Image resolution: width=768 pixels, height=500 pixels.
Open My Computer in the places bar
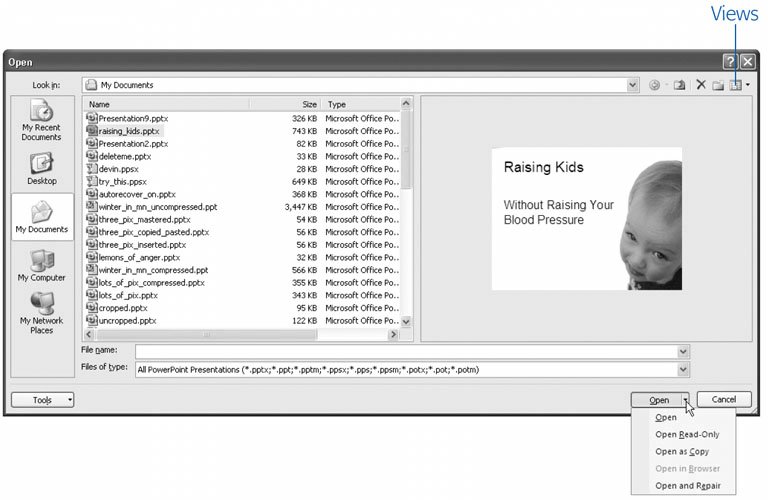tap(41, 265)
